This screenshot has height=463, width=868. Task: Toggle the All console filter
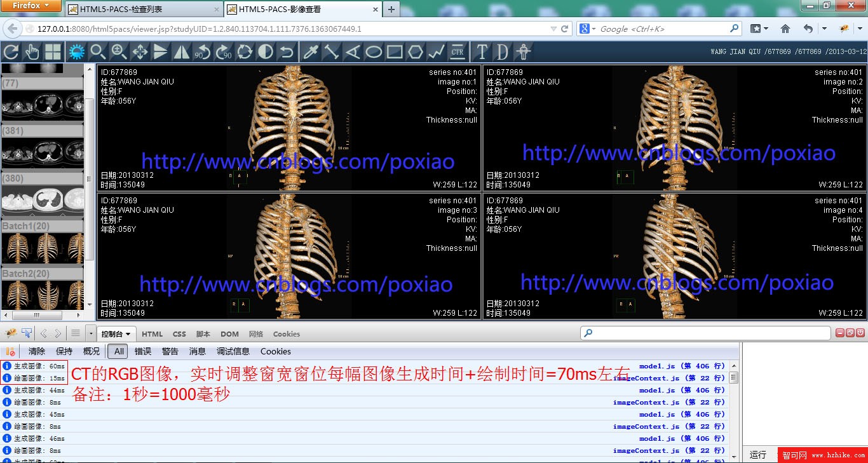(x=119, y=351)
